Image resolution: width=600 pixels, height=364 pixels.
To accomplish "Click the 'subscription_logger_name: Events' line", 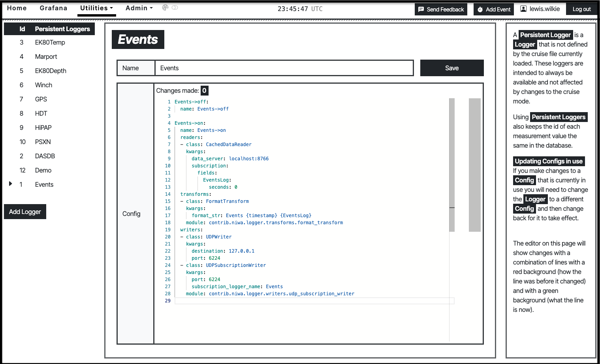I will [x=237, y=287].
